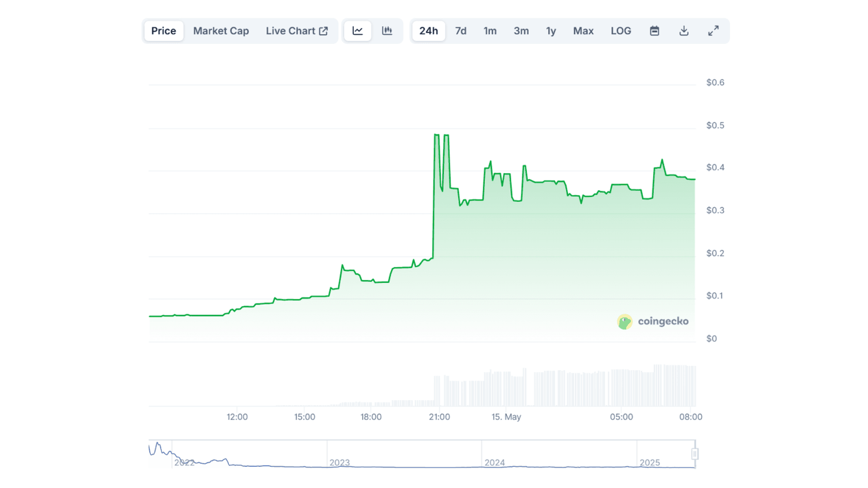Viewport: 868px width, 488px height.
Task: Select the Market Cap tab
Action: tap(221, 31)
